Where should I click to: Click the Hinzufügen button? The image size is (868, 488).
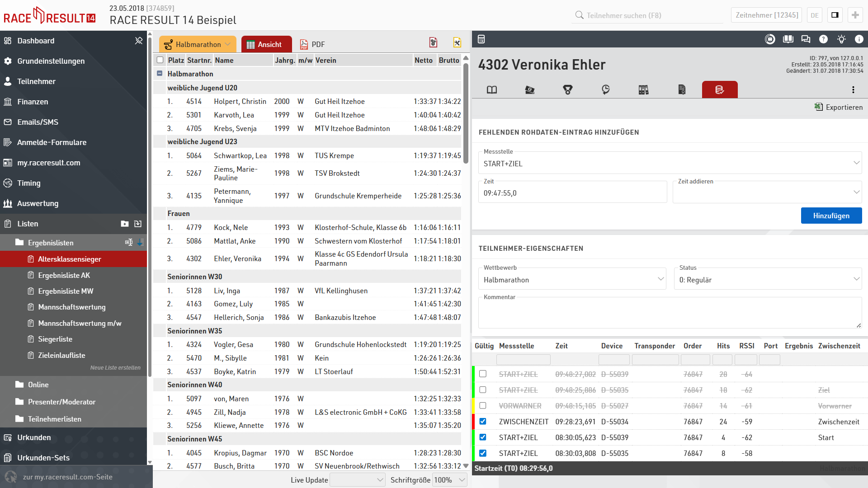point(831,216)
